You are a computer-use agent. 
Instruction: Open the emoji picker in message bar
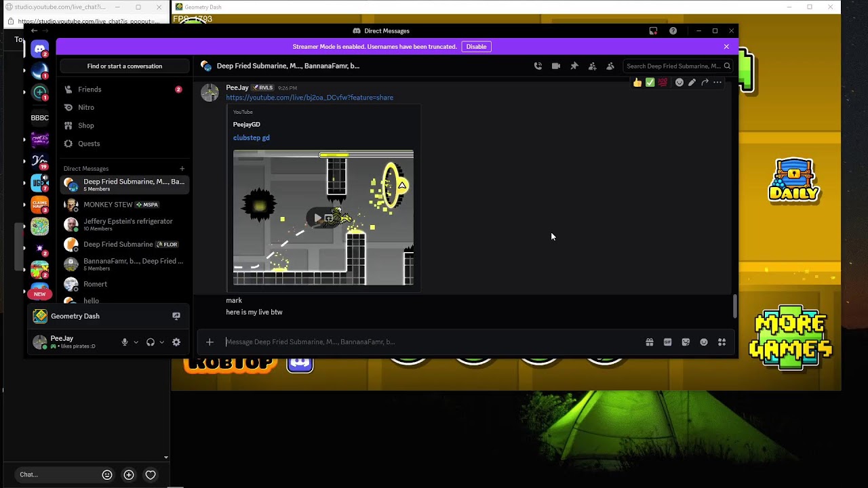click(x=704, y=342)
